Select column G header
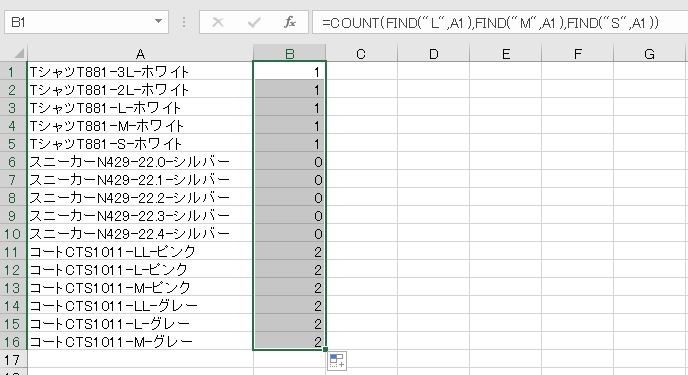This screenshot has height=375, width=688. 650,54
